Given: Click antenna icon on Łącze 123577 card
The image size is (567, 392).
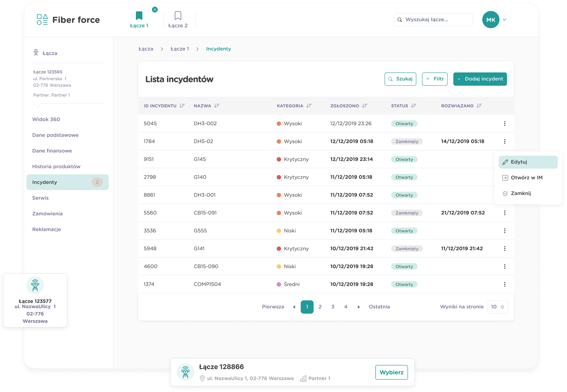Looking at the screenshot, I should pos(35,285).
